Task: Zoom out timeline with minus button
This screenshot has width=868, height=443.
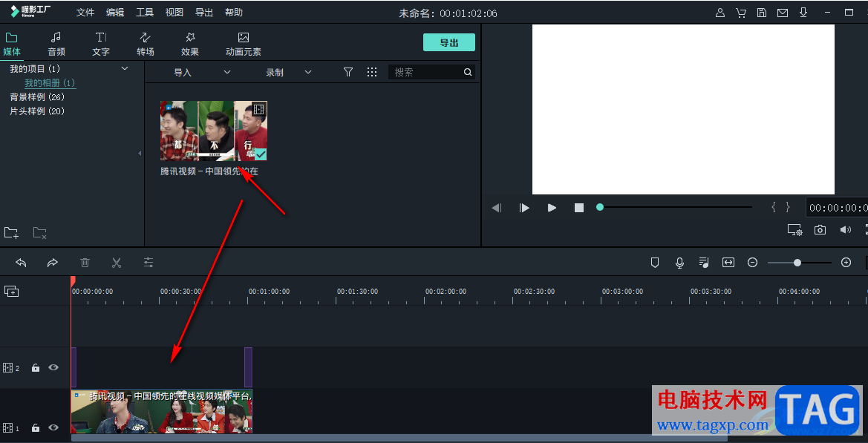Action: 752,263
